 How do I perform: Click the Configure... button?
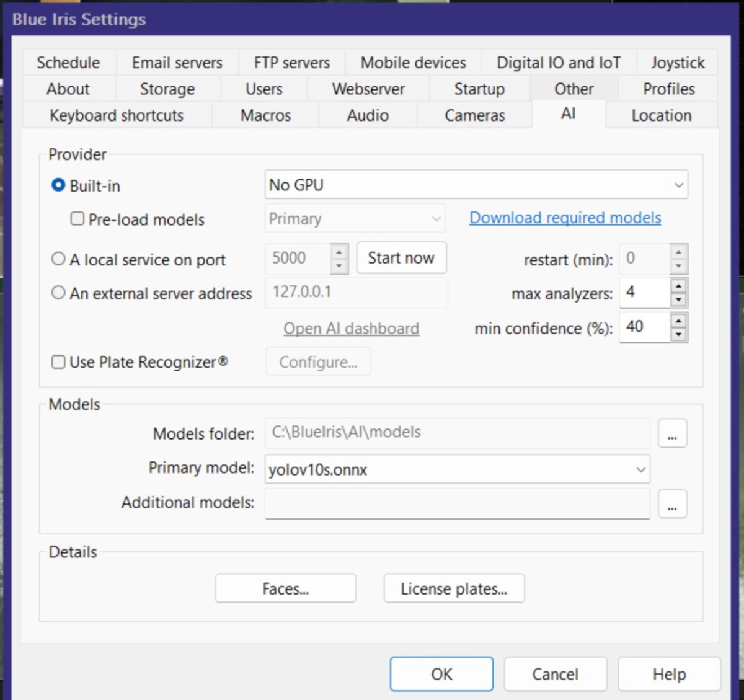[318, 362]
